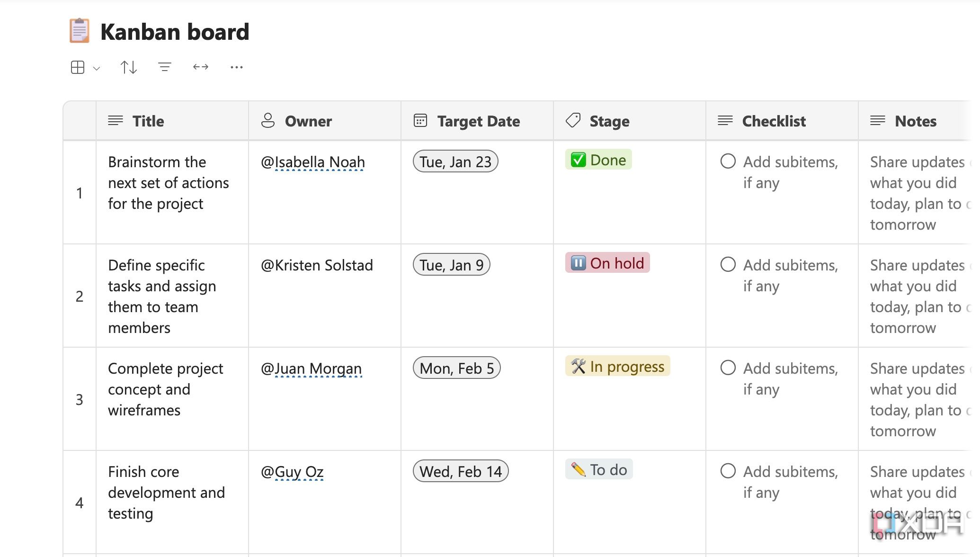This screenshot has width=980, height=557.
Task: Toggle the checklist circle in row 2
Action: coord(728,264)
